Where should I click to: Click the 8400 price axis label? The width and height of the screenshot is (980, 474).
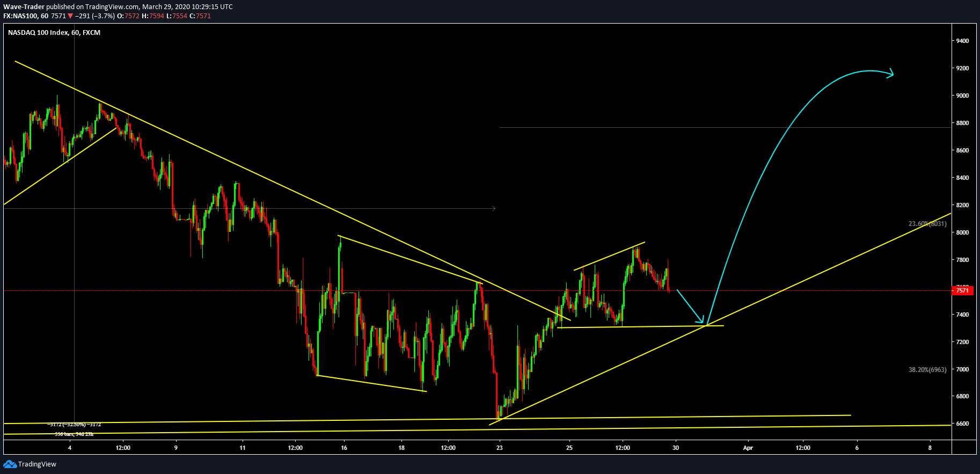(x=962, y=178)
